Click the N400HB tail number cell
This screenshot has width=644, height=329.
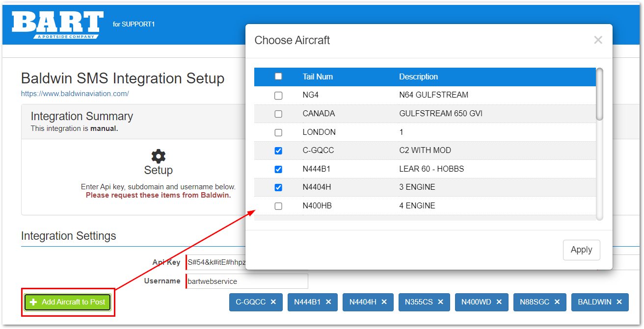[x=317, y=205]
